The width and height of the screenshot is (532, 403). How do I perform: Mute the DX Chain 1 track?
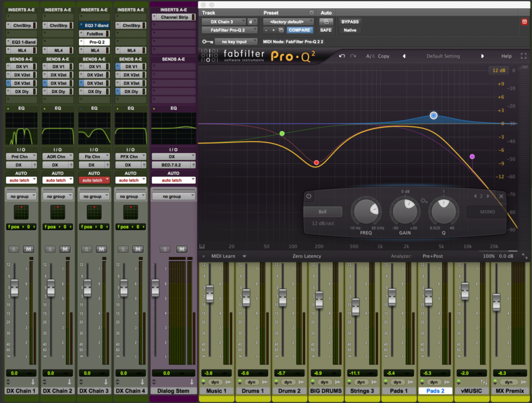click(x=29, y=249)
